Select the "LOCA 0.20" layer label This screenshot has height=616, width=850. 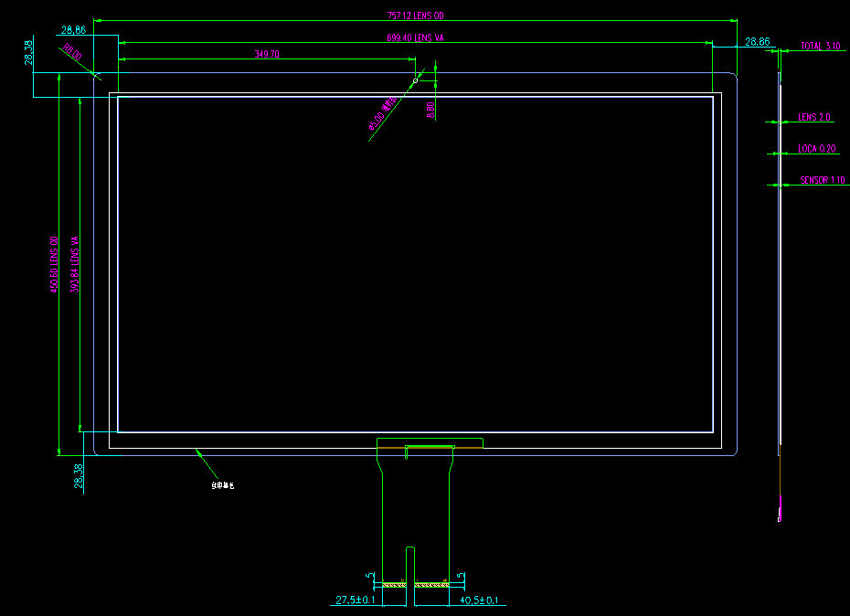pyautogui.click(x=817, y=149)
